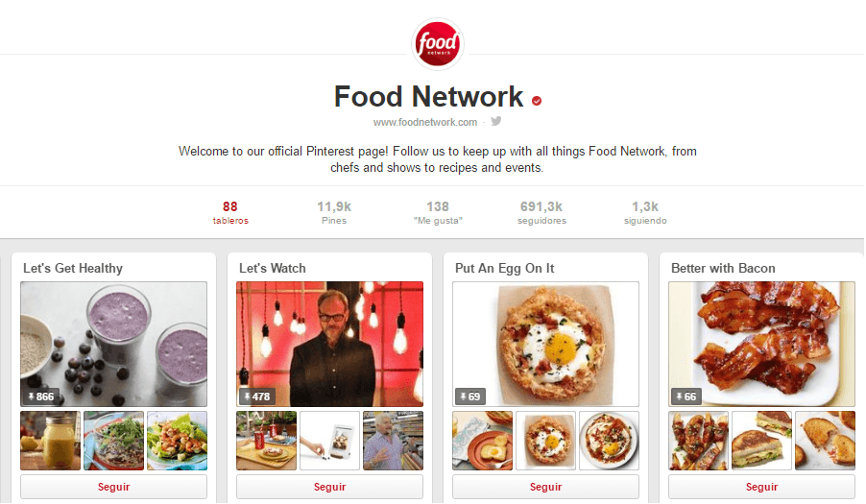The image size is (866, 504).
Task: Click Seguir on Better with Bacon board
Action: tap(761, 487)
